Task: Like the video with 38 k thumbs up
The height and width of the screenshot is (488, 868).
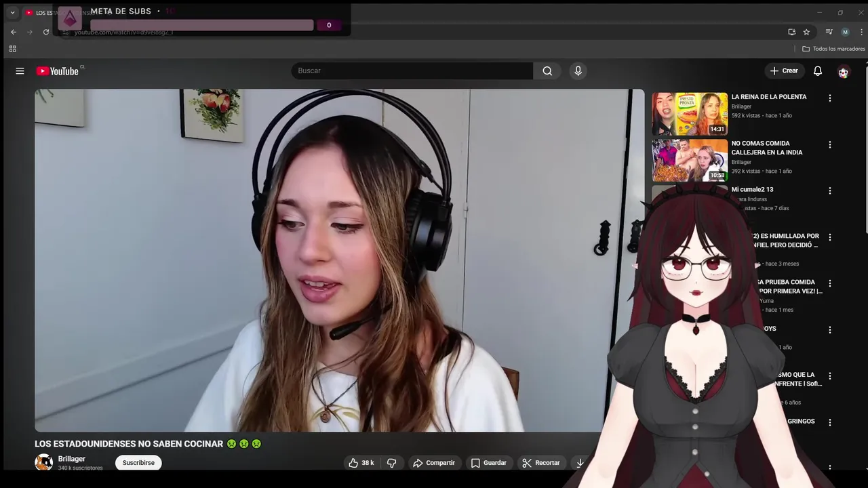Action: click(x=361, y=463)
